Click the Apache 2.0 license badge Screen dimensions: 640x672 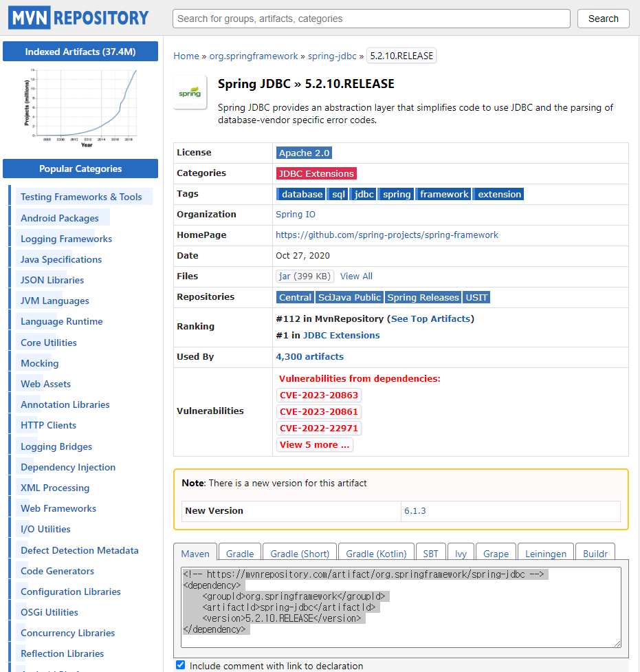point(304,153)
